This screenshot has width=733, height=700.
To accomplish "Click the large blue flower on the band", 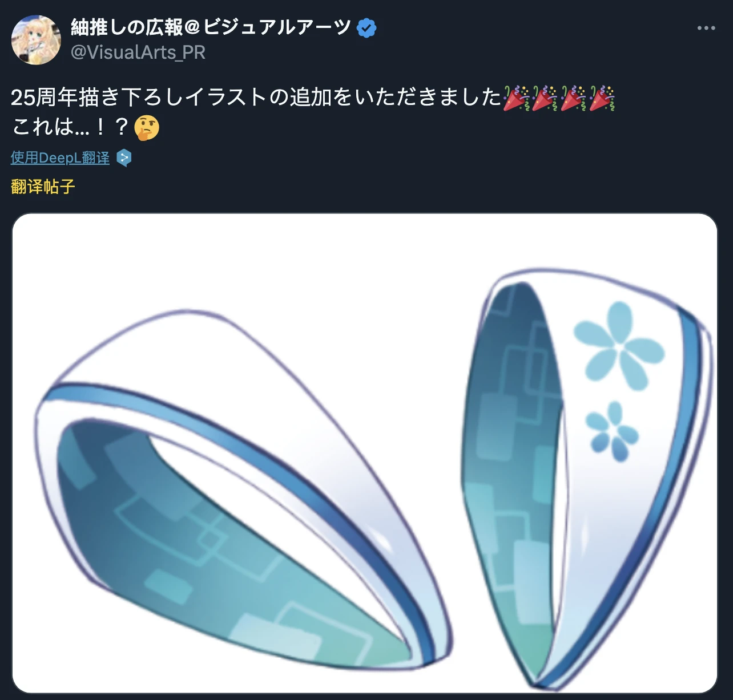I will point(618,346).
